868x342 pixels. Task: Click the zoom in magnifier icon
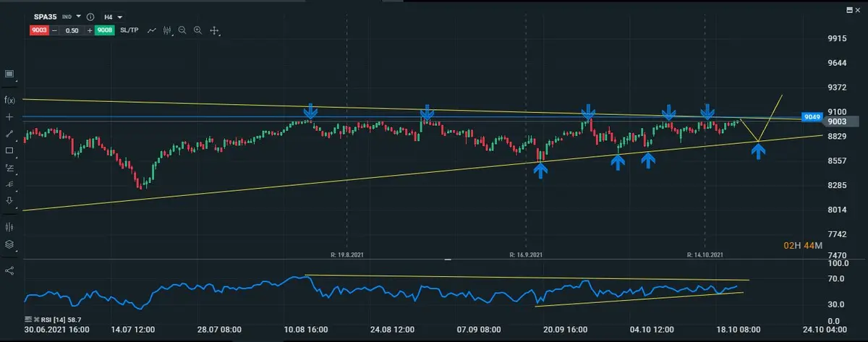[x=197, y=30]
